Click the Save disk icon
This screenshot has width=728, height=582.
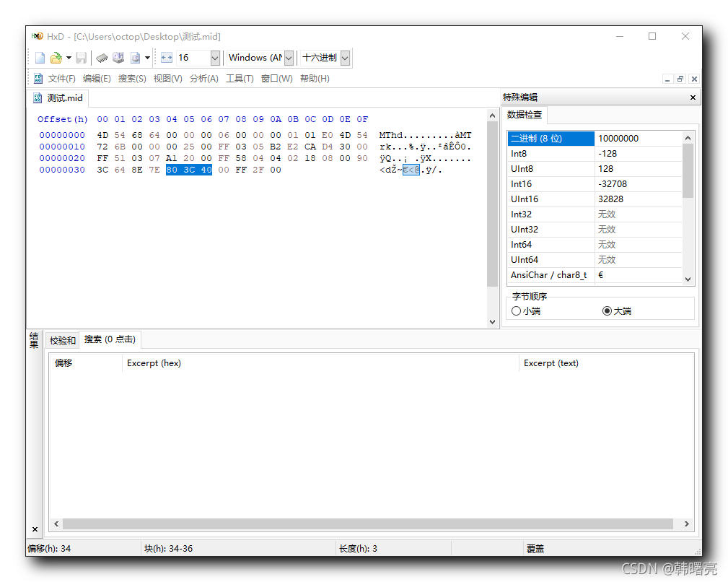point(82,58)
